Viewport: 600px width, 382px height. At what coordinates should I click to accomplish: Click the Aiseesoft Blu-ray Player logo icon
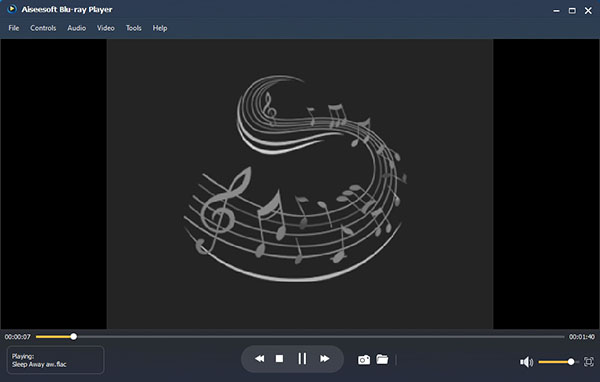12,9
